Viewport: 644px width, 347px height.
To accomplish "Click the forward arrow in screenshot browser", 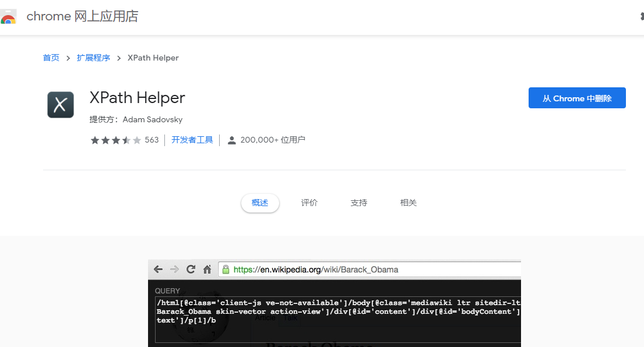I will coord(175,270).
